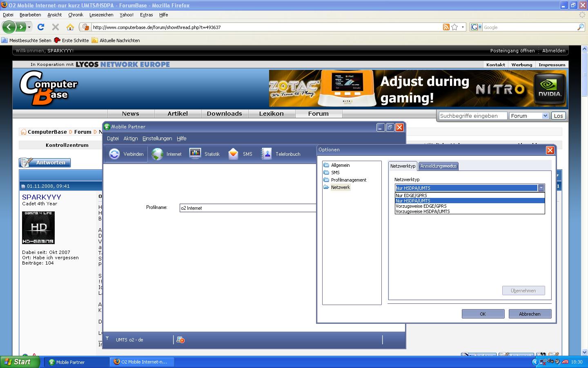This screenshot has height=368, width=588.
Task: Choose highlighted Nur HSDPA/UMTS list option
Action: click(x=470, y=201)
